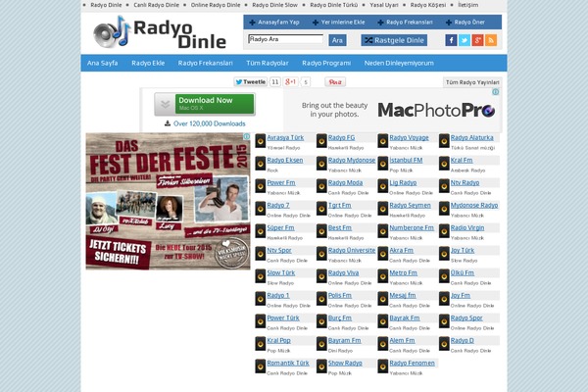Focus the Radyo Ara search field

point(285,39)
